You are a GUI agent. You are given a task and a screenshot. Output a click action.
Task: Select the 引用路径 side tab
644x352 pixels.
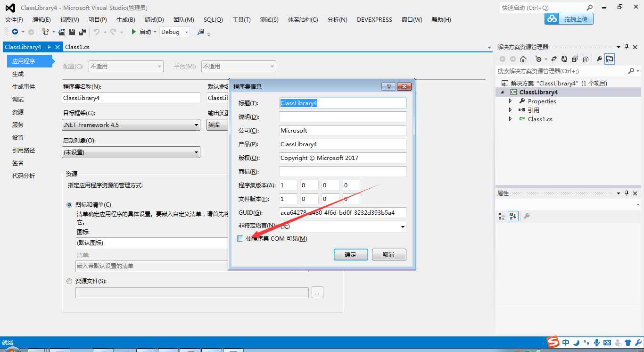tap(24, 151)
